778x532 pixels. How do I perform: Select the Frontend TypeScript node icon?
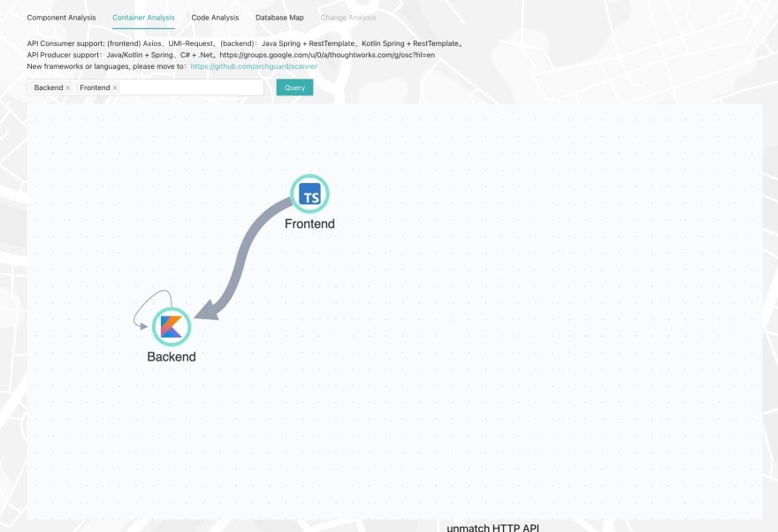(309, 194)
